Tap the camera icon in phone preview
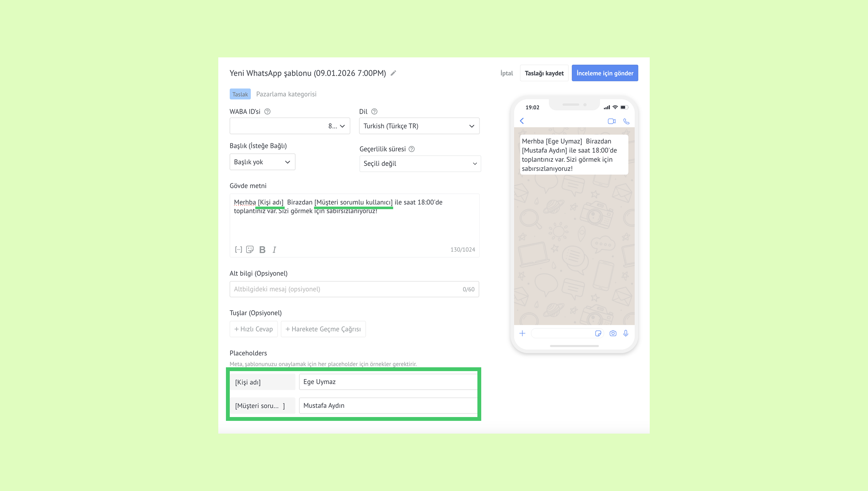868x491 pixels. tap(613, 333)
